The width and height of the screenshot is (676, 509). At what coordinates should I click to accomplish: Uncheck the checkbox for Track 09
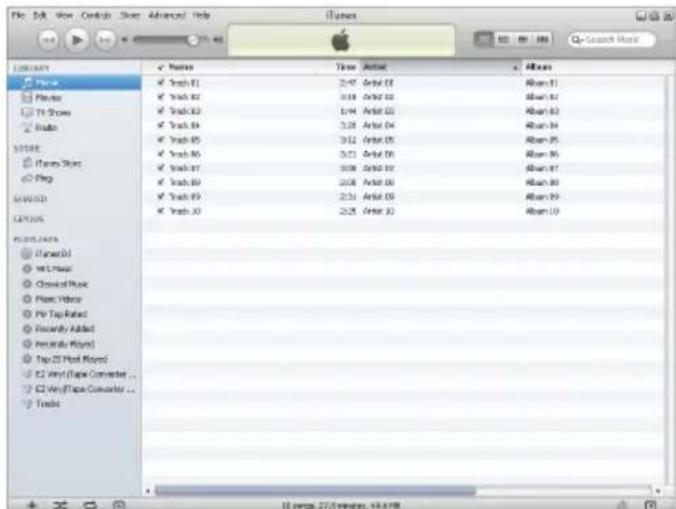tap(161, 197)
